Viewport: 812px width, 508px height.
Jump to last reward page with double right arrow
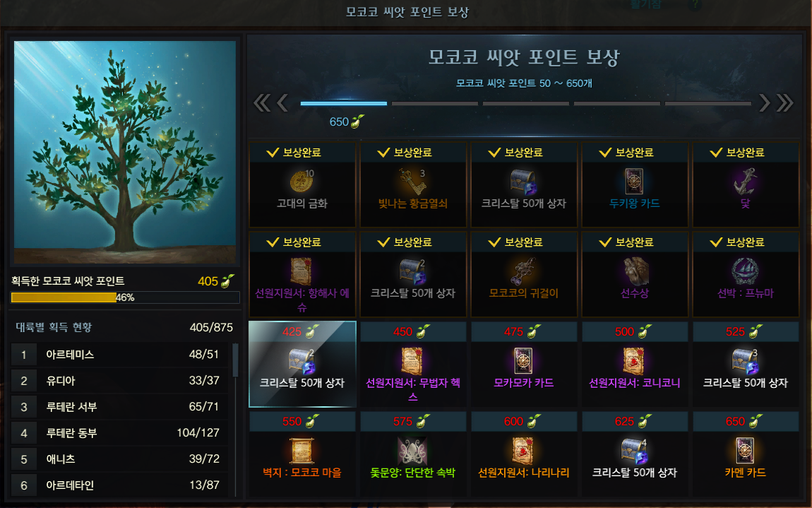point(784,103)
